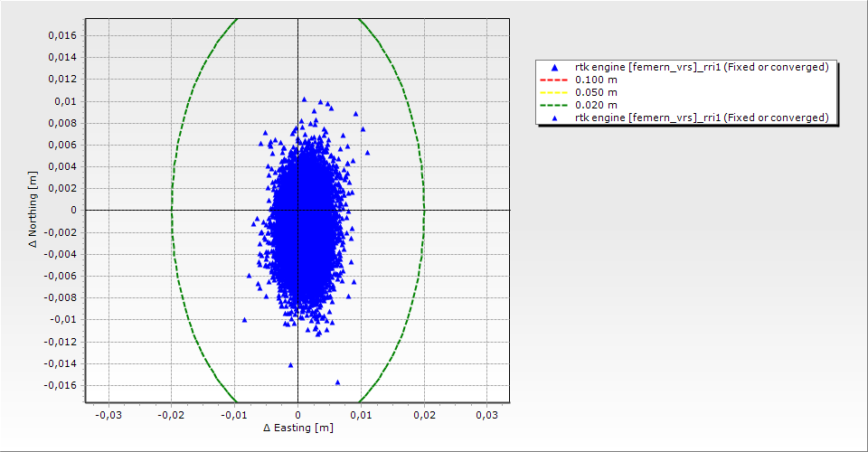
Task: Click the lowest outlier point near -0,016 northing
Action: point(337,382)
